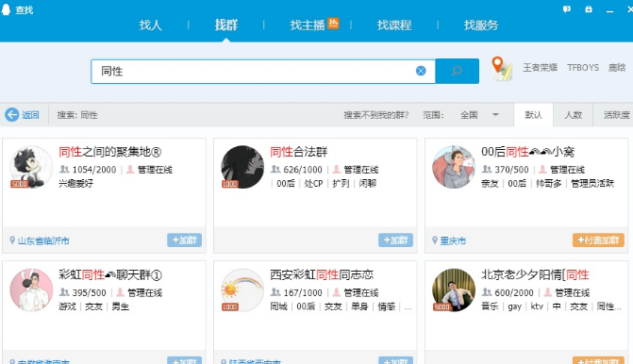Image resolution: width=633 pixels, height=364 pixels.
Task: Click the 返回 link
Action: (30, 115)
